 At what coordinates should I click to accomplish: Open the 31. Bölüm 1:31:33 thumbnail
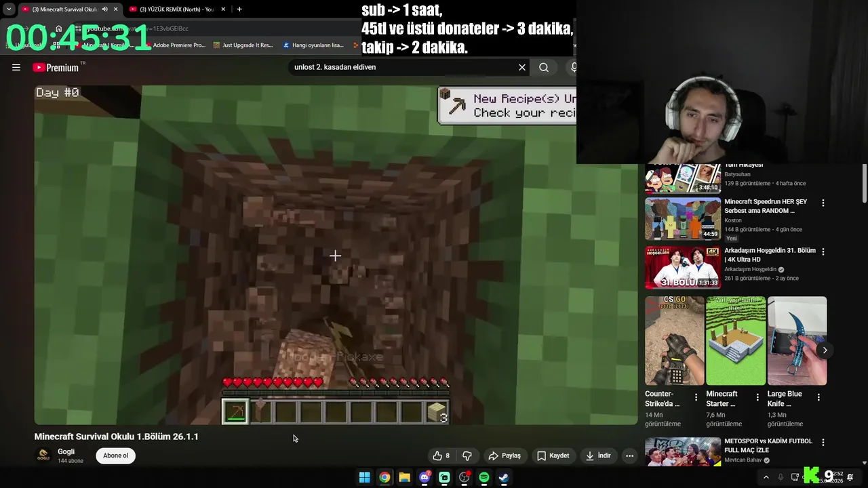tap(683, 267)
